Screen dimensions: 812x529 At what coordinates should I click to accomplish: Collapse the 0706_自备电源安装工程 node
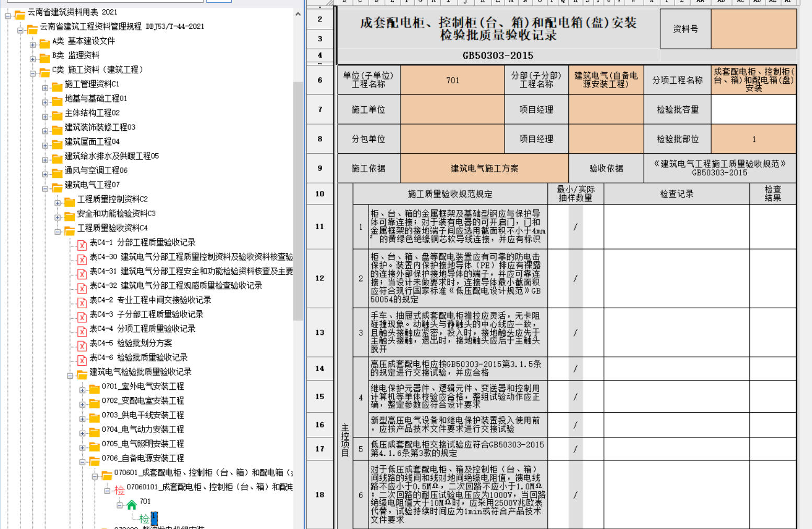(83, 462)
